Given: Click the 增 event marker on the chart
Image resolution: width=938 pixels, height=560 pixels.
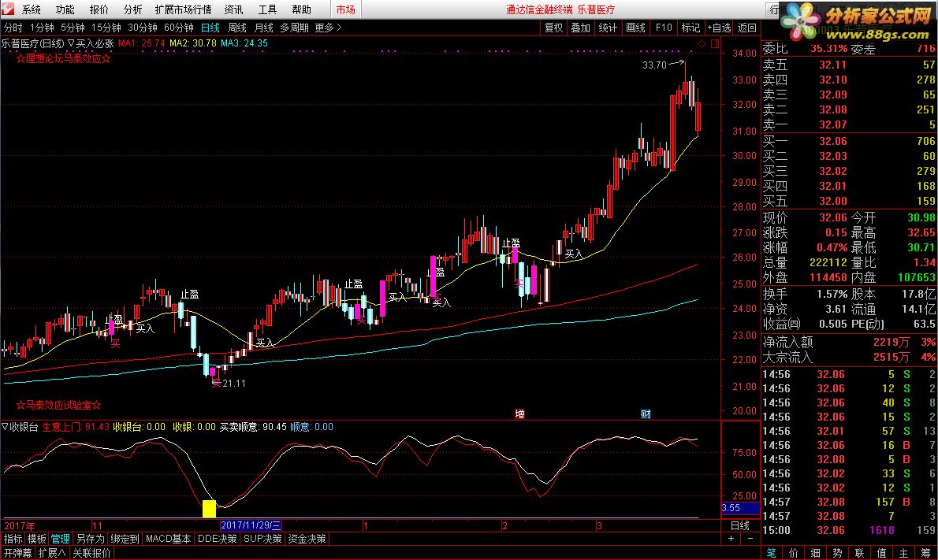Looking at the screenshot, I should (x=520, y=414).
